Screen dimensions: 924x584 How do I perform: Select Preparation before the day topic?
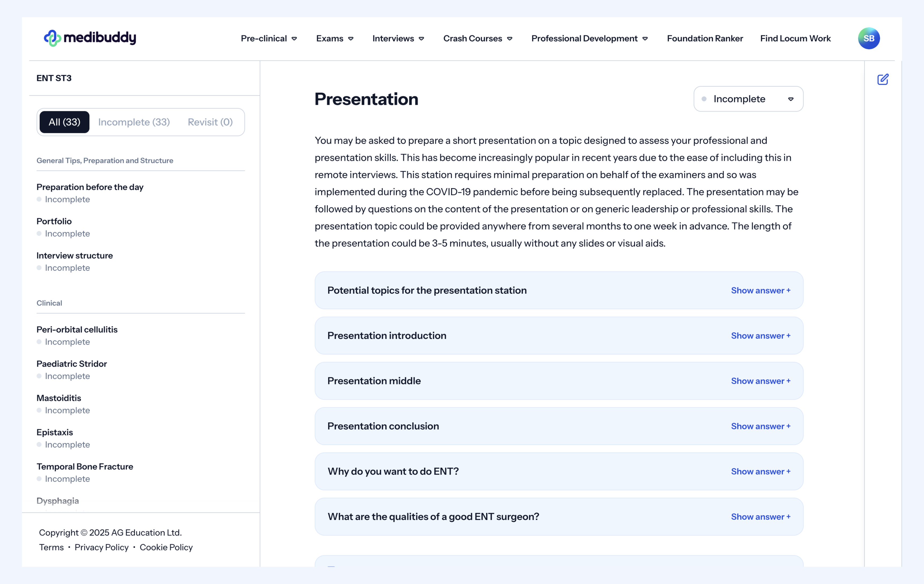point(90,187)
